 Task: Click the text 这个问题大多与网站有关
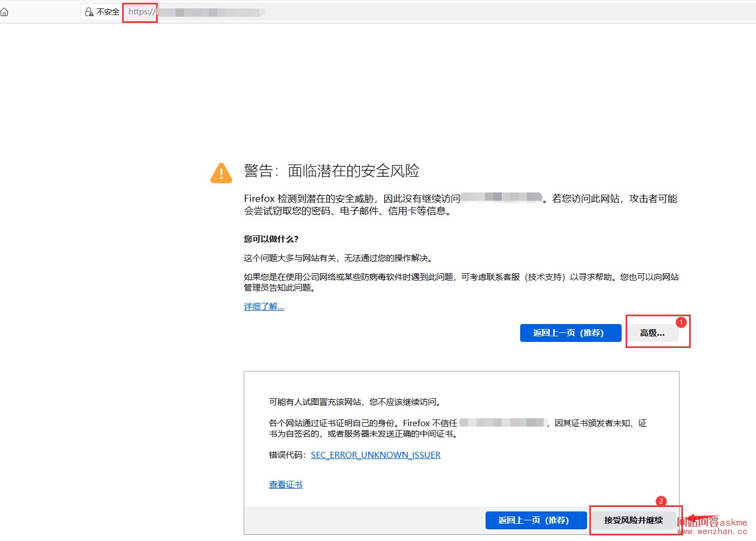[x=290, y=258]
